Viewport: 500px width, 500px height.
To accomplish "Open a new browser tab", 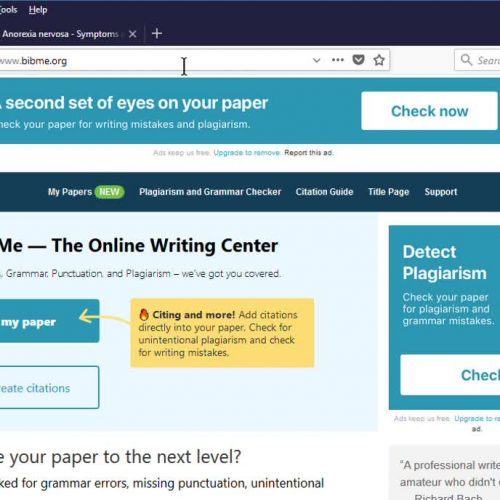I will pyautogui.click(x=157, y=34).
